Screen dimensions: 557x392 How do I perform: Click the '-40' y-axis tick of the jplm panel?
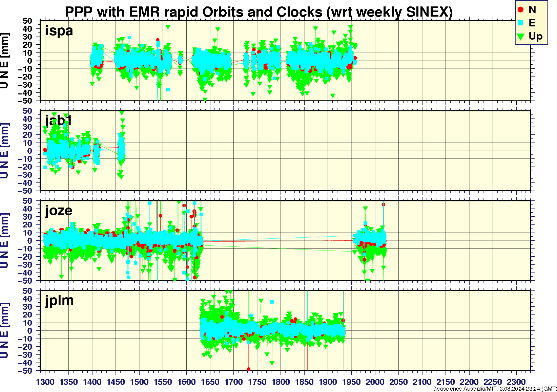coord(25,363)
